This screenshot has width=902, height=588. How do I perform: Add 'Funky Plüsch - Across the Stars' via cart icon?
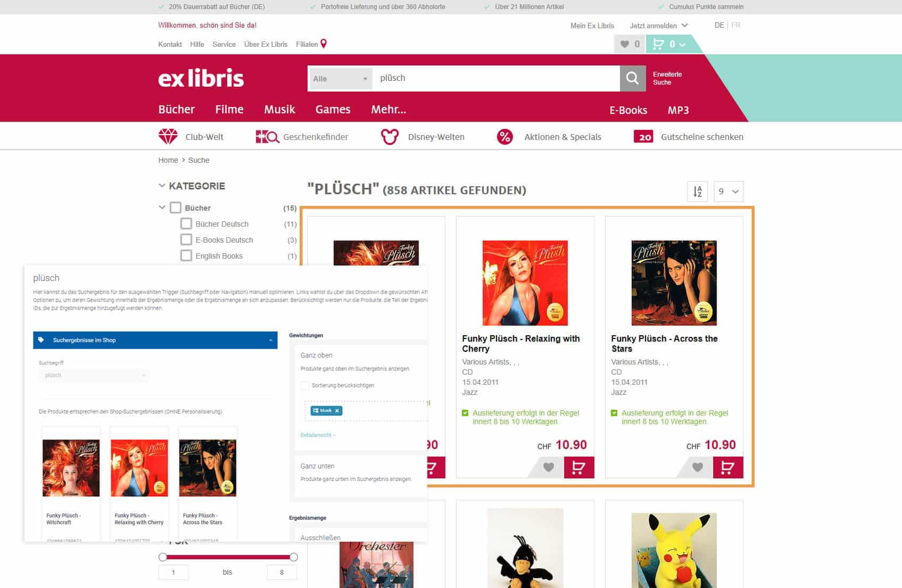[x=728, y=467]
